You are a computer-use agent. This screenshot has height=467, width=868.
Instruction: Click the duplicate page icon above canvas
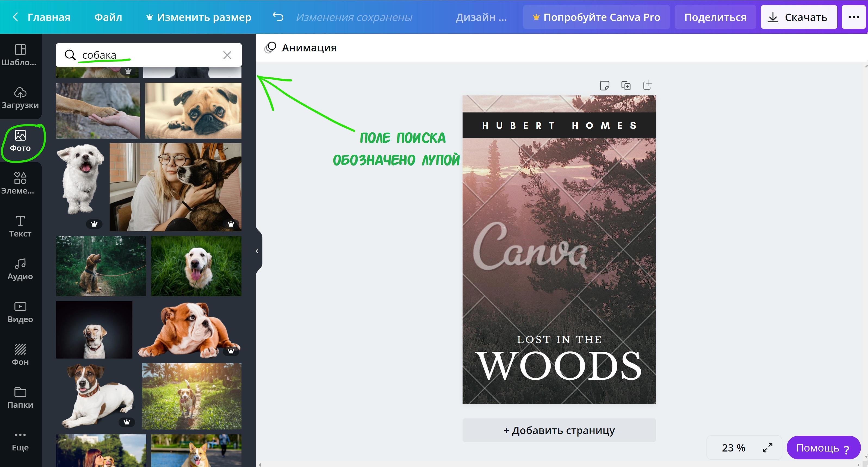point(626,86)
